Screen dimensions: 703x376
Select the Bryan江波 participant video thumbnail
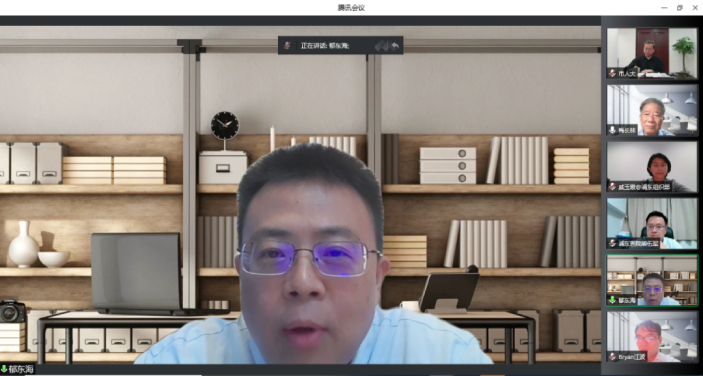pos(652,337)
